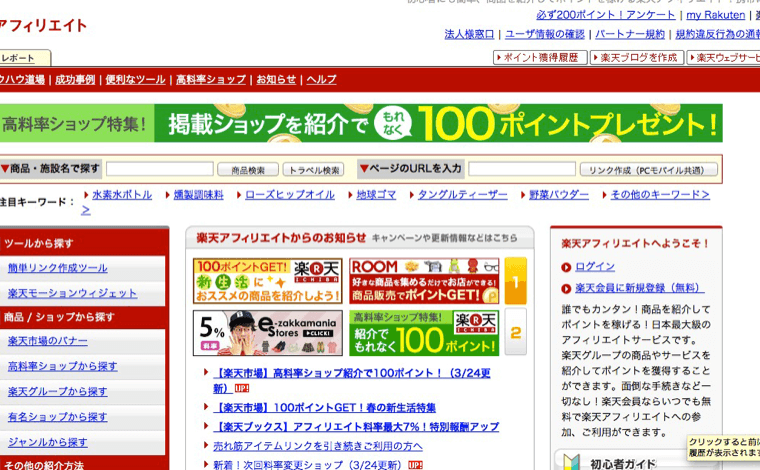Image resolution: width=760 pixels, height=470 pixels.
Task: Click the green 100ポイントプレゼント banner
Action: pos(361,123)
